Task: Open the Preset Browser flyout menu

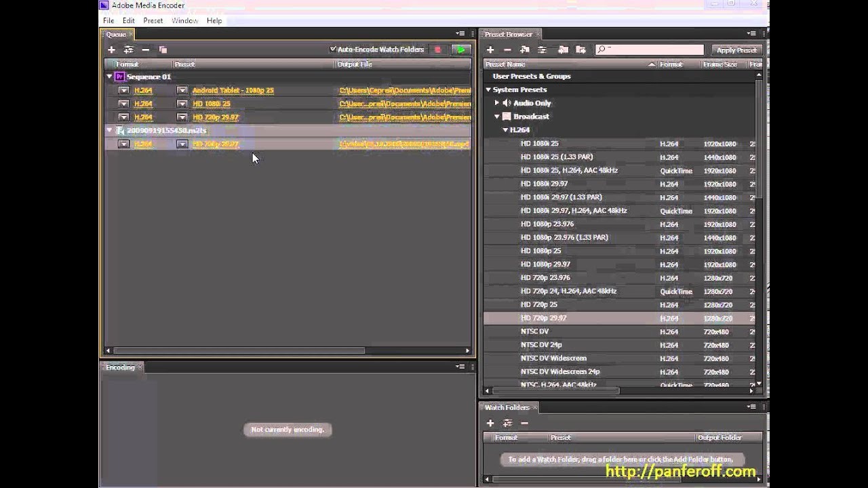Action: [x=751, y=34]
